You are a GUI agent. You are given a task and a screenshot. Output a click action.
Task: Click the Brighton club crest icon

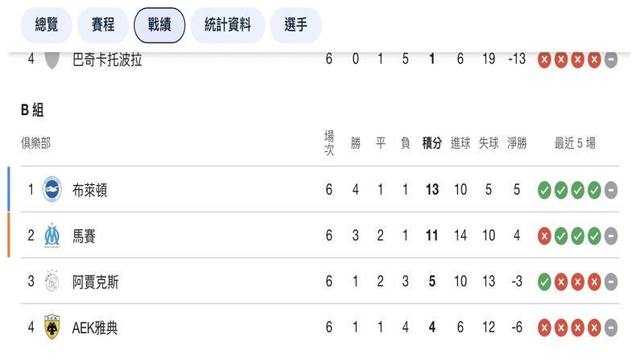coord(52,190)
